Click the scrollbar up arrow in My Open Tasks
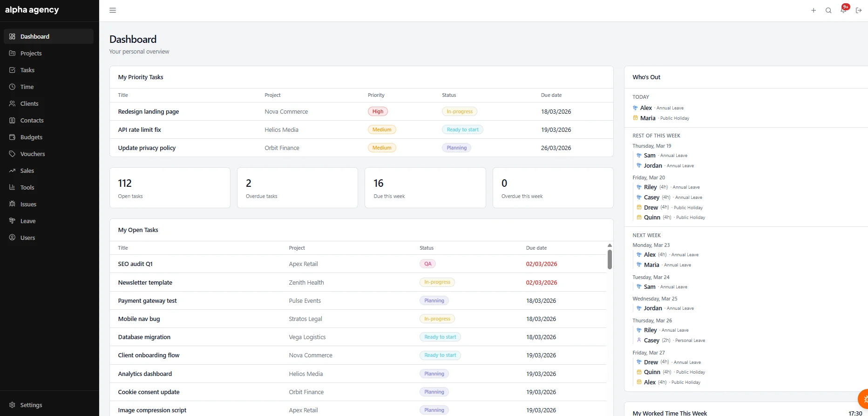The image size is (868, 416). [610, 245]
